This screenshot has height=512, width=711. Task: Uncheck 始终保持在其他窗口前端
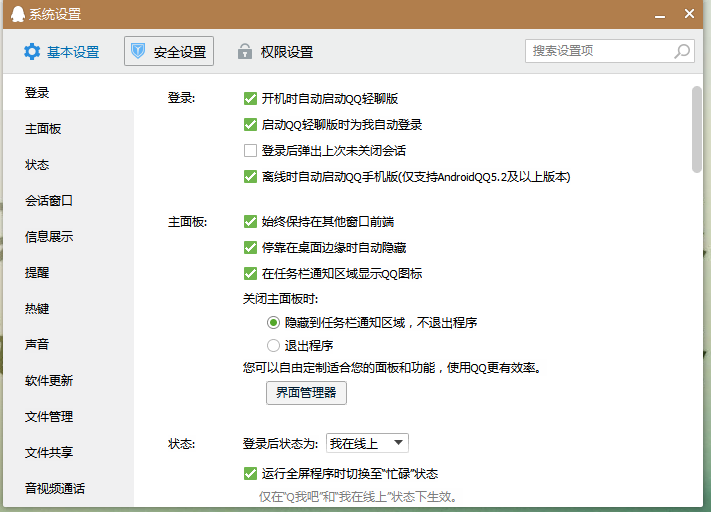coord(250,221)
